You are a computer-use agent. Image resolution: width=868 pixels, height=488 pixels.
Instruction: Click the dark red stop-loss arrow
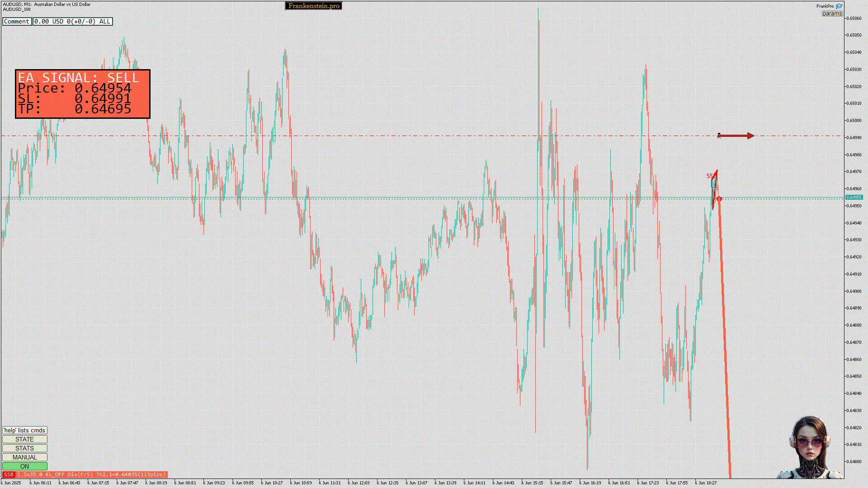pyautogui.click(x=738, y=136)
